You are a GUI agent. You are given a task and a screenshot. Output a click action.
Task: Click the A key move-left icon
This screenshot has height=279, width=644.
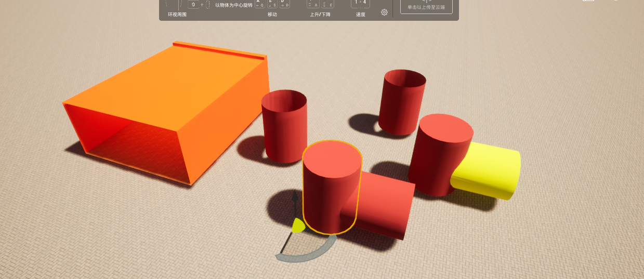pos(259,4)
